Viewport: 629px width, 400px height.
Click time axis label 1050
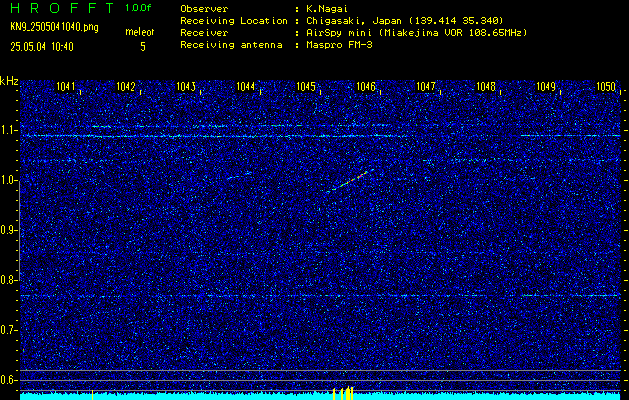pos(606,87)
